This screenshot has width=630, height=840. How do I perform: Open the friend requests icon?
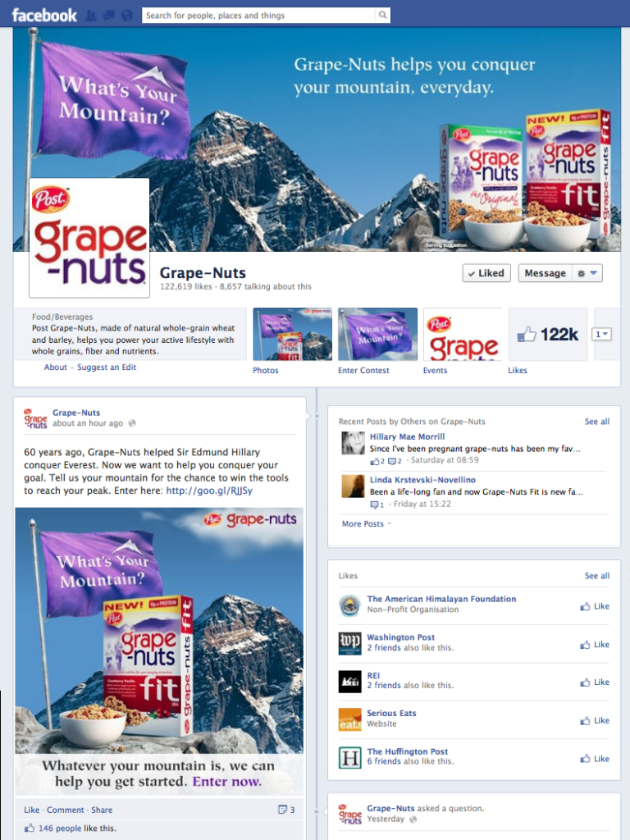click(91, 16)
